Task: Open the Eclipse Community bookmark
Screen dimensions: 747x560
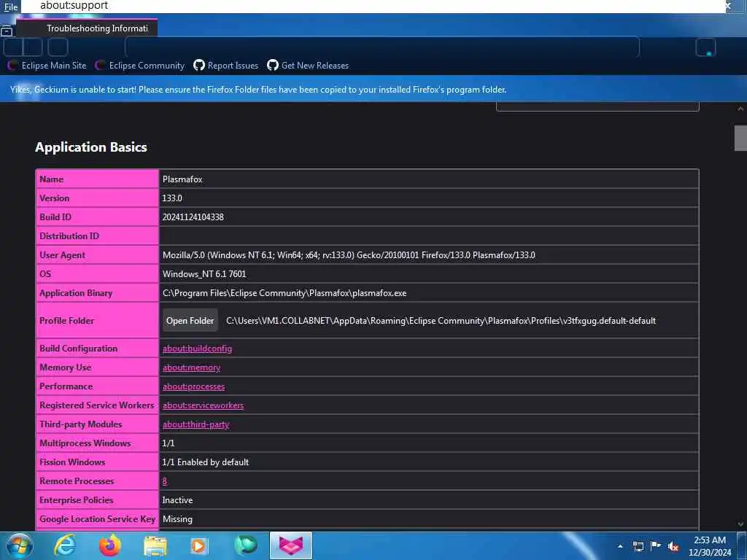Action: [x=139, y=65]
